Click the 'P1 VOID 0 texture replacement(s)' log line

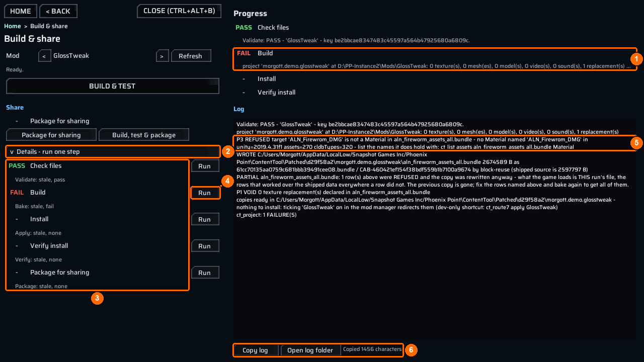click(333, 192)
